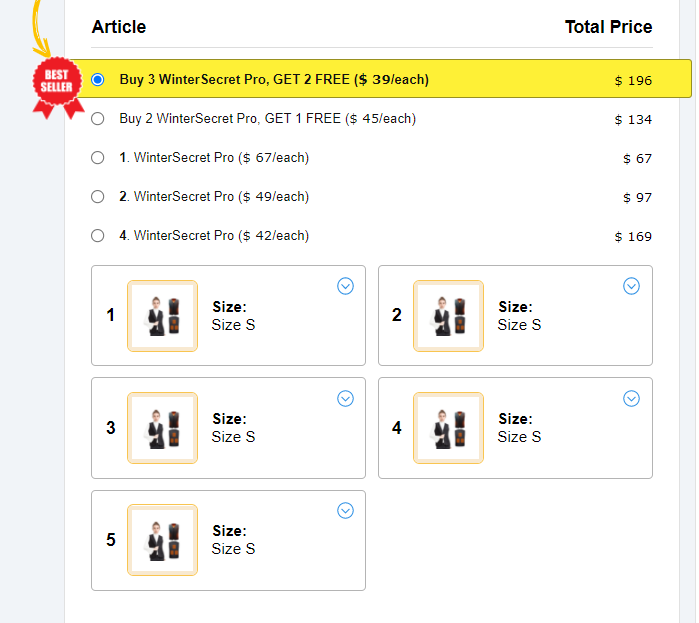Expand size chevron for item 4
The image size is (699, 623).
631,398
